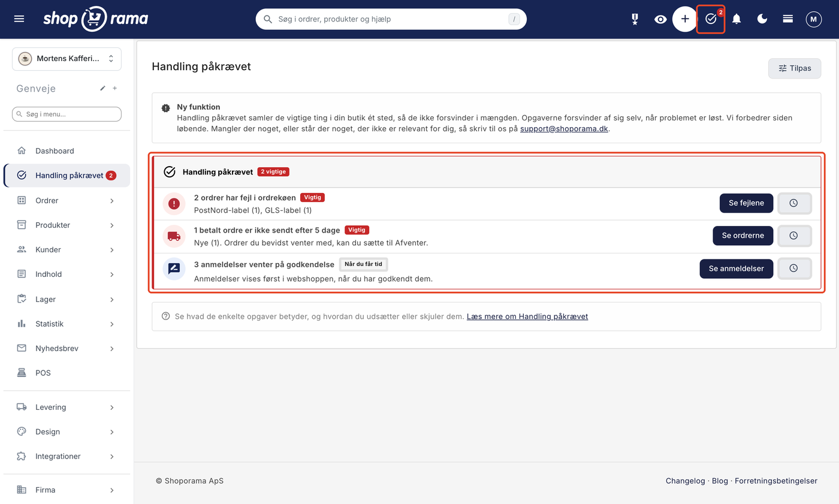Viewport: 839px width, 504px height.
Task: Snooze the pending reviews task
Action: click(794, 268)
